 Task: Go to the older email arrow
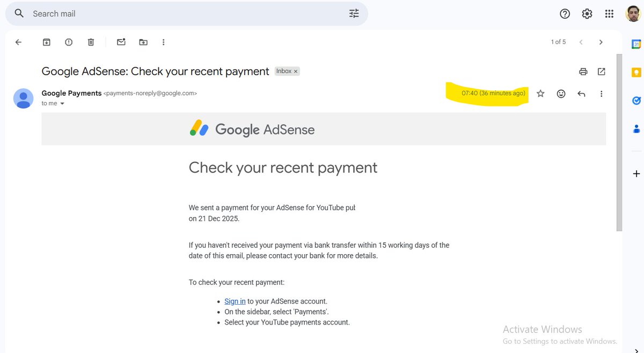pos(601,42)
